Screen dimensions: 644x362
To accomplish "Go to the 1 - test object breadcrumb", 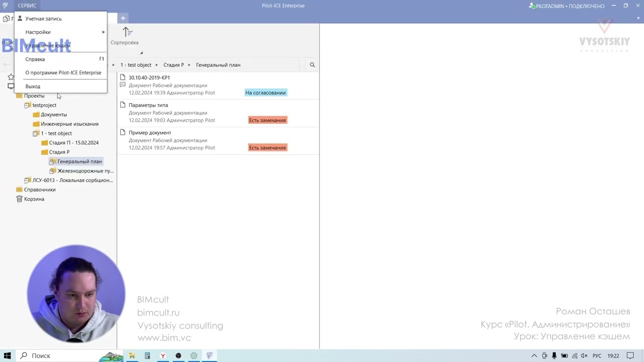I will [x=136, y=65].
